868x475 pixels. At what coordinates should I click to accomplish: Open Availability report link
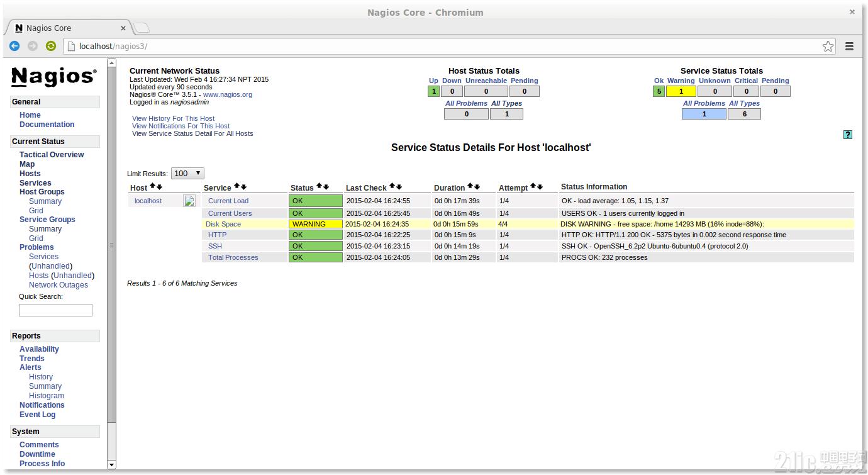click(x=39, y=349)
